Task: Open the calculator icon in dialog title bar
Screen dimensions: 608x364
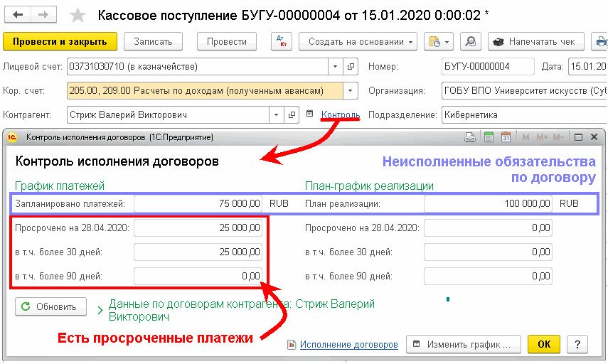Action: (489, 136)
